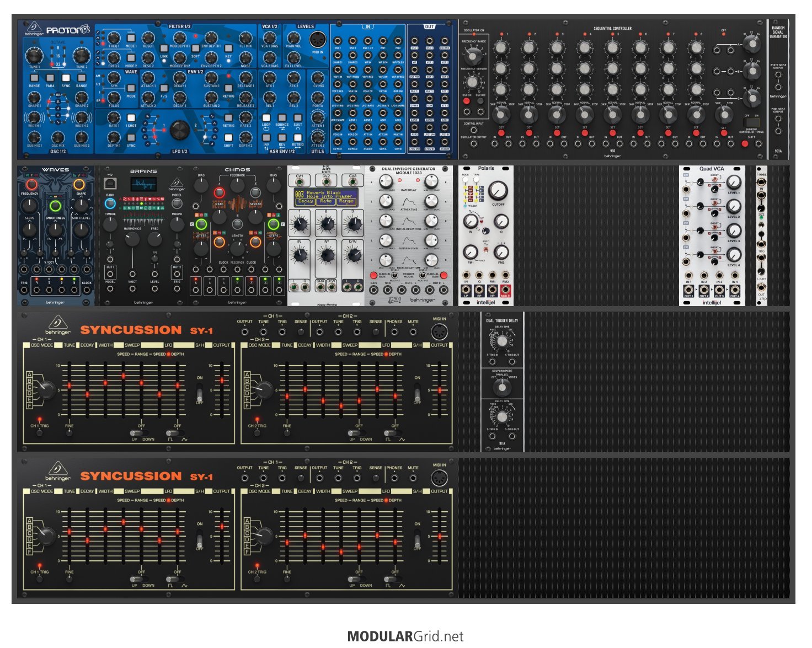Click the MAIN VOL knob on Proton
Screen dimensions: 812x648
[293, 38]
